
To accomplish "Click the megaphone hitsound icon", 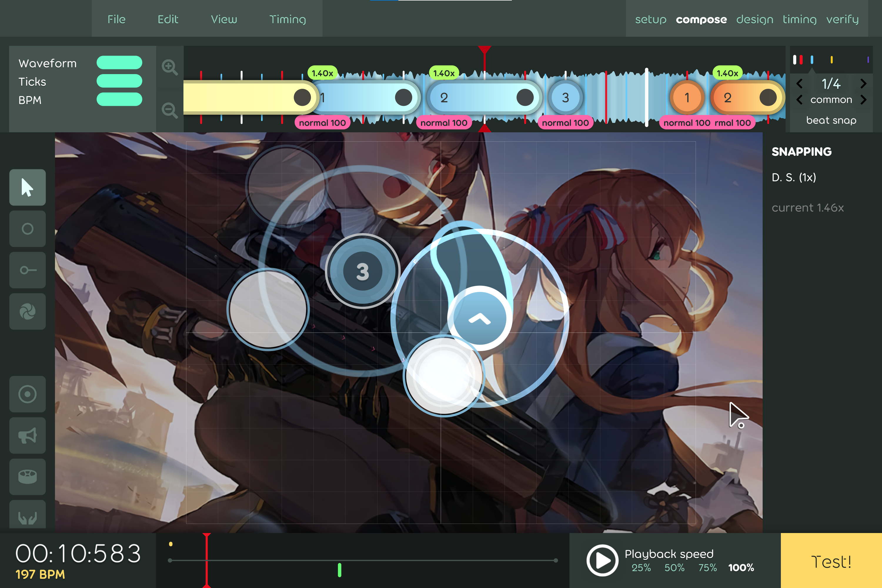I will (x=27, y=435).
